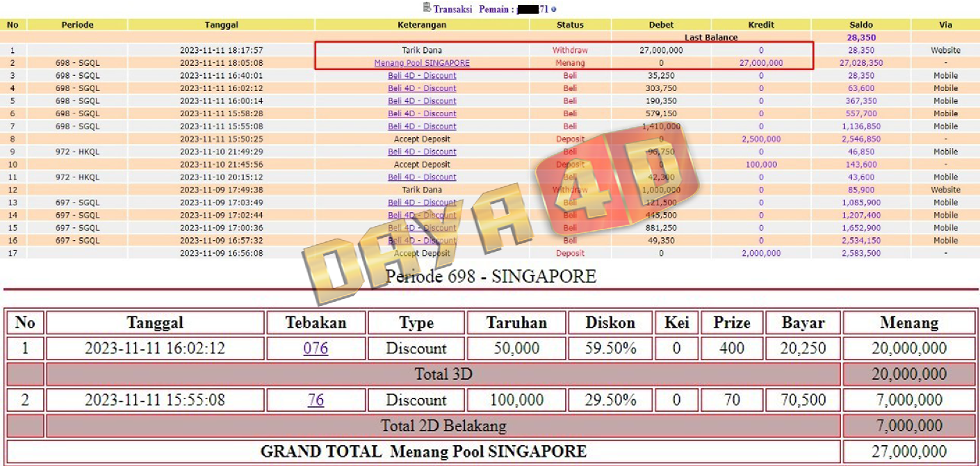980x466 pixels.
Task: Click the Saldo column header
Action: pos(860,25)
